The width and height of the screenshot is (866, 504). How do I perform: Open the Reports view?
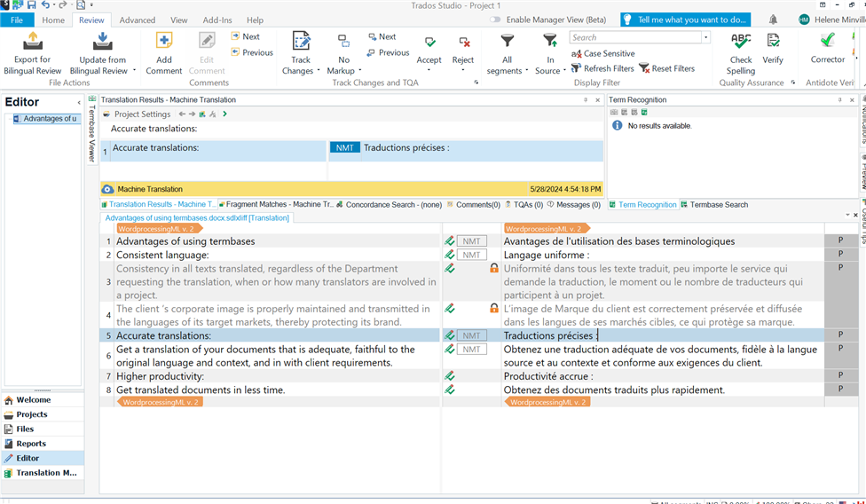tap(43, 444)
